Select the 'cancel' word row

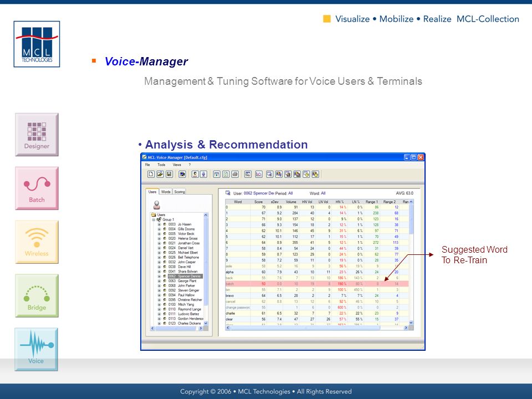point(317,301)
